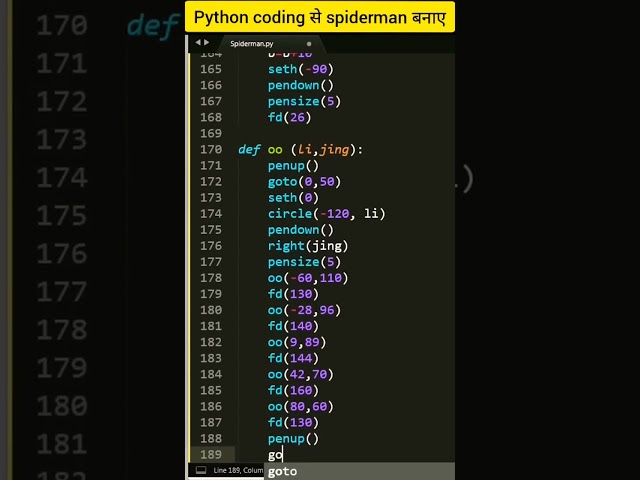
Task: Click empty line 169 in editor
Action: click(343, 133)
